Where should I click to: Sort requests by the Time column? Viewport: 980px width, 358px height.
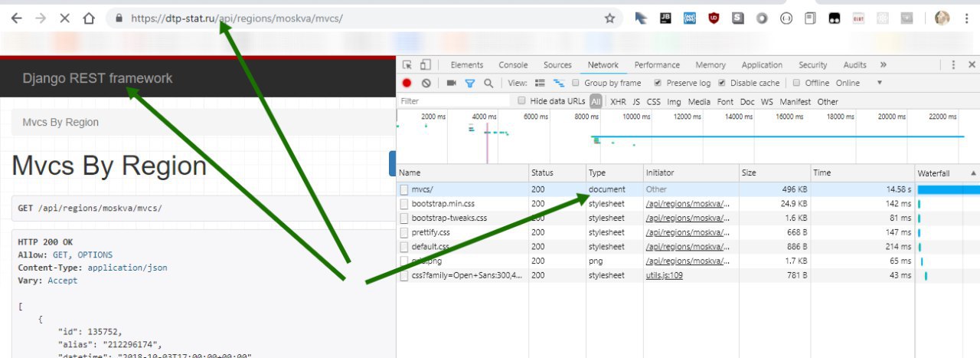pyautogui.click(x=862, y=173)
